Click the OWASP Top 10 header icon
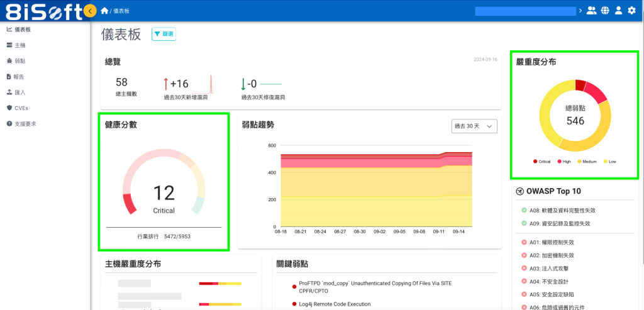 point(520,191)
